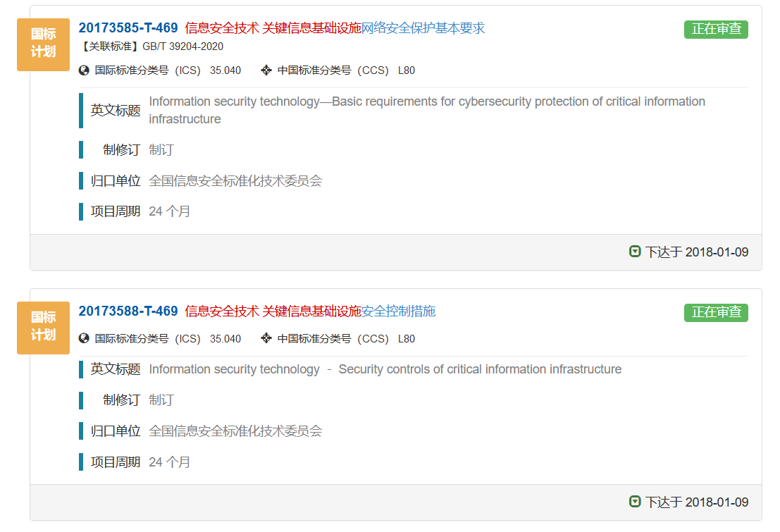The image size is (780, 532).
Task: Open plan number 20173585-T-469 link
Action: (x=128, y=28)
